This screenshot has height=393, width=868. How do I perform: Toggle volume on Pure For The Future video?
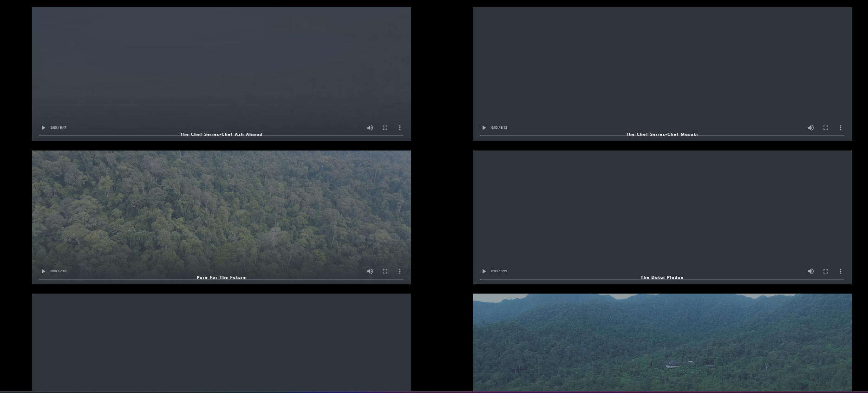pos(370,271)
